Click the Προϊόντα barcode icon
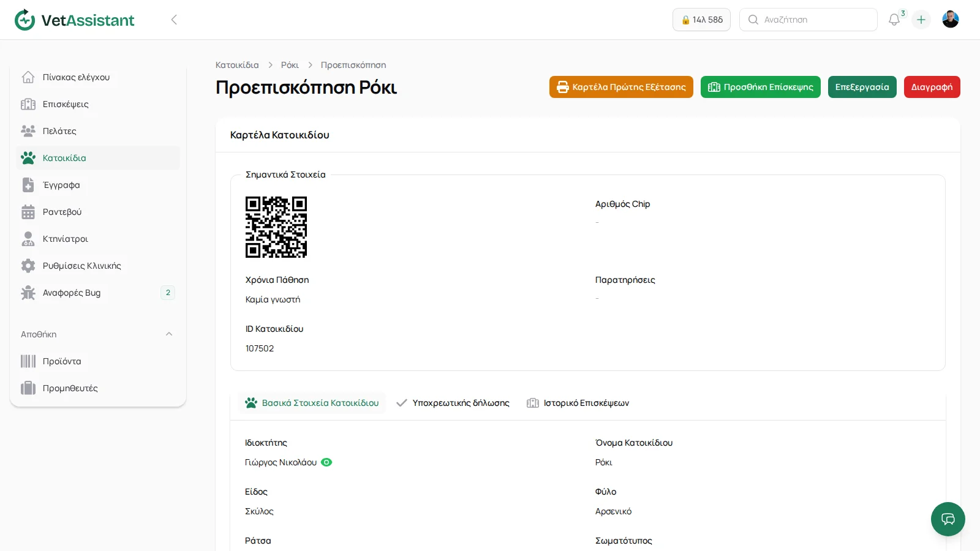The height and width of the screenshot is (551, 980). [x=28, y=361]
